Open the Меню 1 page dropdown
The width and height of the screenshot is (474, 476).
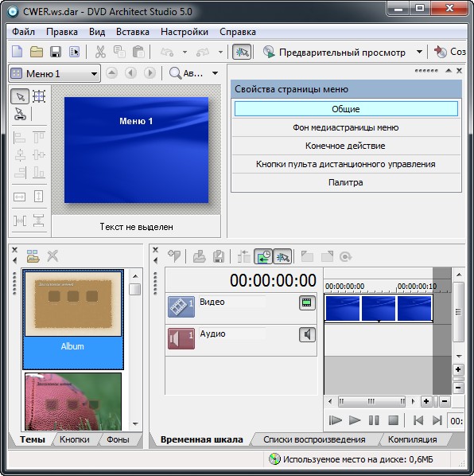coord(55,73)
